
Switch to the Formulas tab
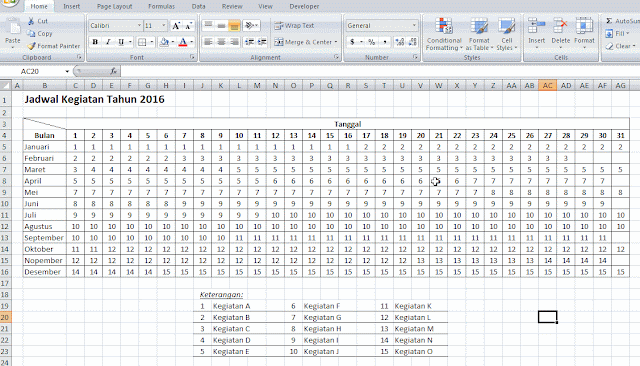(x=161, y=7)
